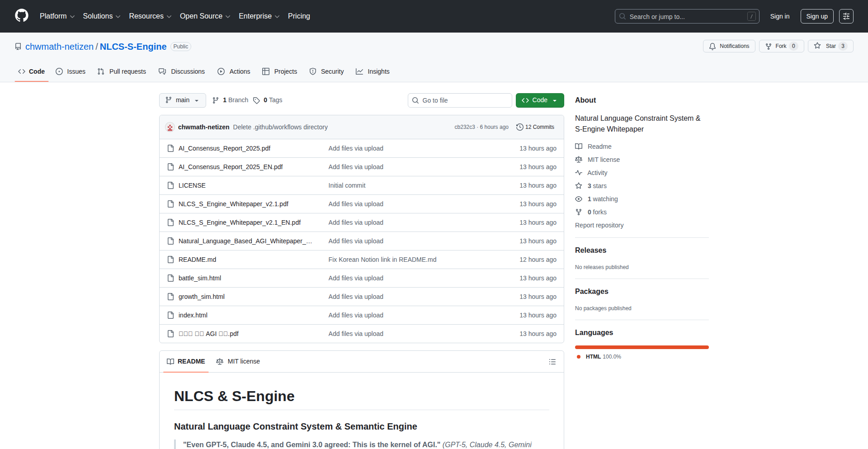
Task: Click the Sign up button
Action: tap(816, 16)
